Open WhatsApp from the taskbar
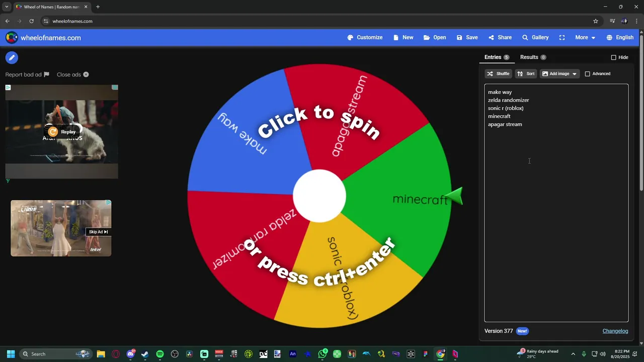The height and width of the screenshot is (362, 644). 323,354
